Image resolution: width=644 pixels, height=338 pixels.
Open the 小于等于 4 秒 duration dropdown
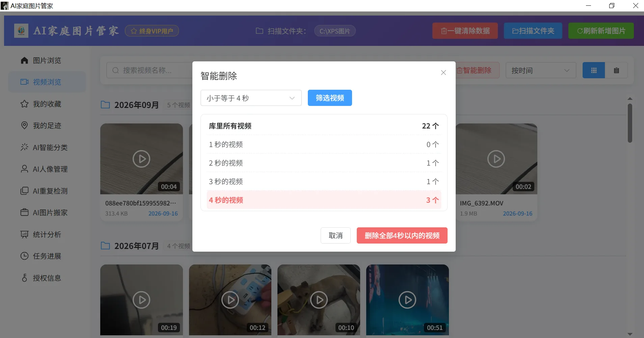(251, 98)
